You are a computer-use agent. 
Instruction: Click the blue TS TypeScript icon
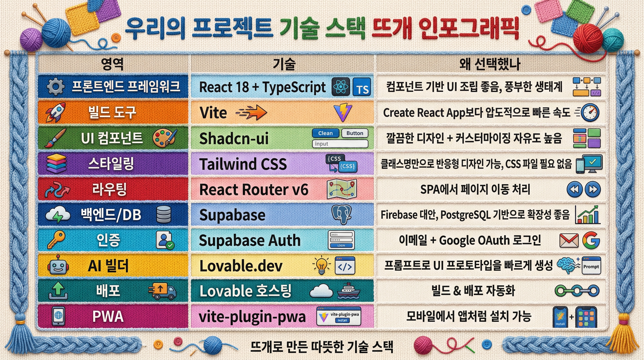pos(362,87)
